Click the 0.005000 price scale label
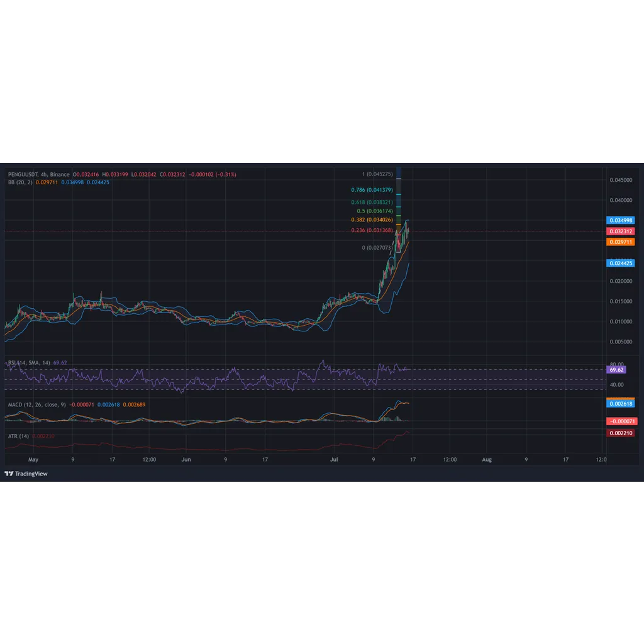Image resolution: width=644 pixels, height=644 pixels. pyautogui.click(x=621, y=341)
